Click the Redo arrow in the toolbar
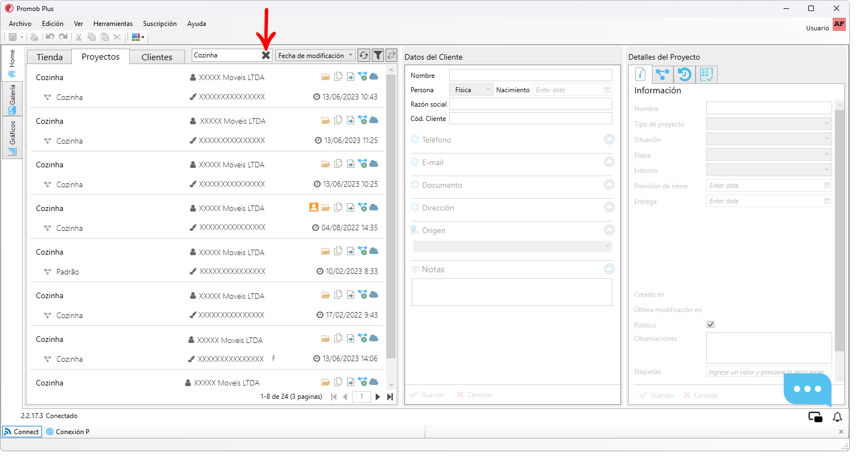868x470 pixels. (64, 37)
